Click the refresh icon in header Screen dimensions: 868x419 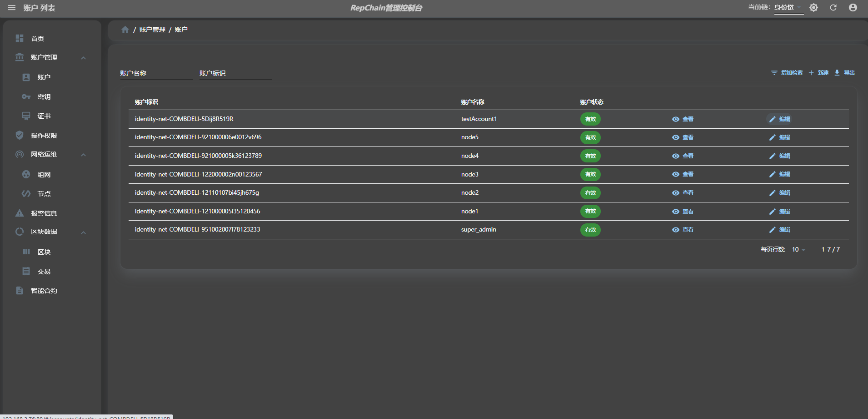pyautogui.click(x=833, y=8)
